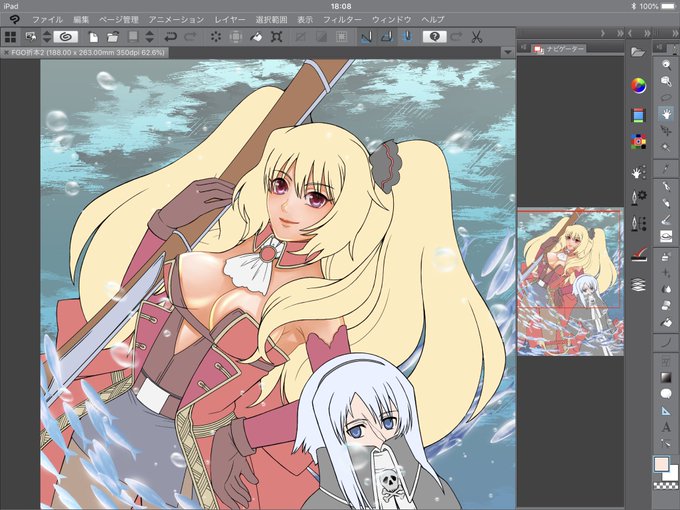Viewport: 680px width, 510px height.
Task: Click the Clear (dotted circle) icon
Action: coord(216,37)
